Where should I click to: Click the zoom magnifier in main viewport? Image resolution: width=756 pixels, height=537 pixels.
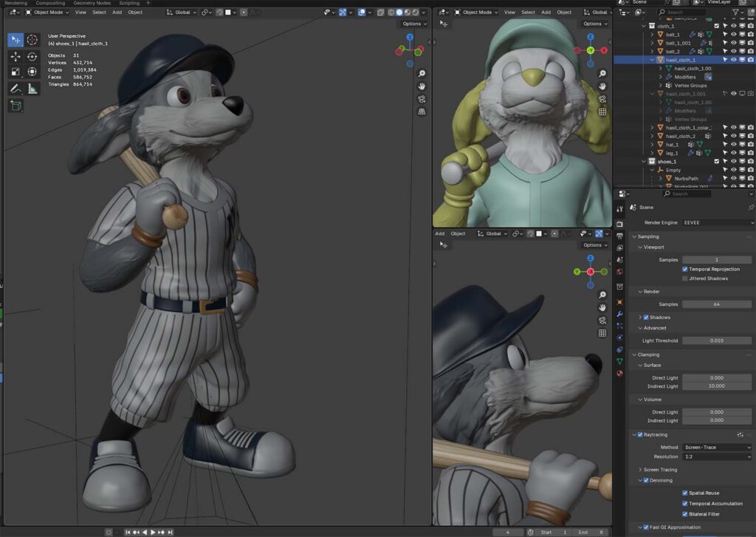tap(422, 74)
